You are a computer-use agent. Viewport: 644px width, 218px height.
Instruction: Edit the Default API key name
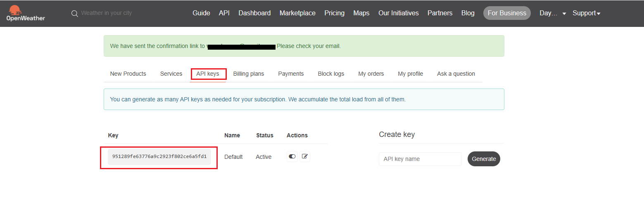pos(305,156)
